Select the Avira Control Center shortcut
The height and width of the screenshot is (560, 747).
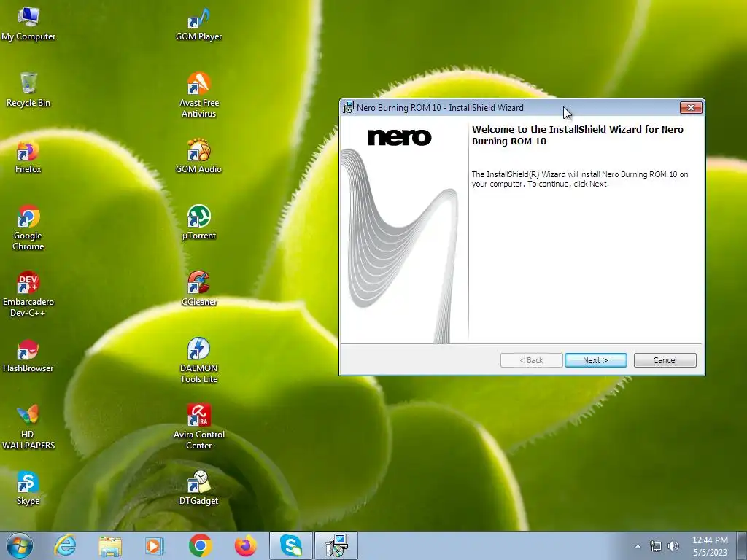[198, 427]
